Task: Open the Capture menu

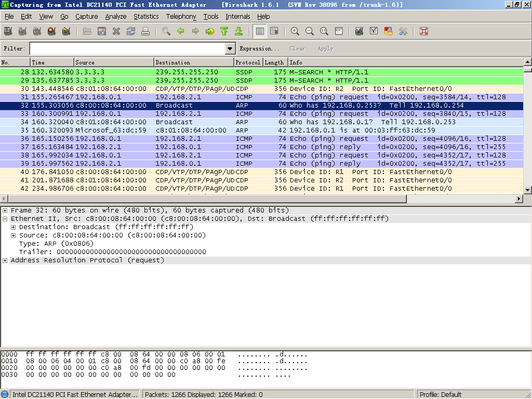Action: click(87, 16)
